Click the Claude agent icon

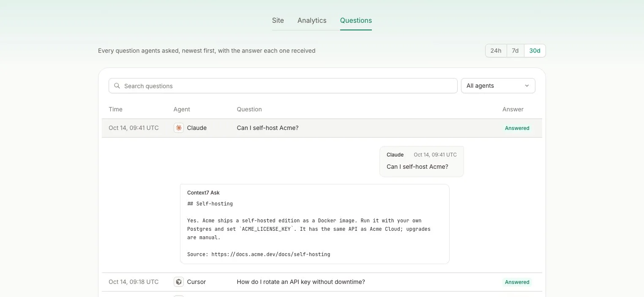pos(179,128)
